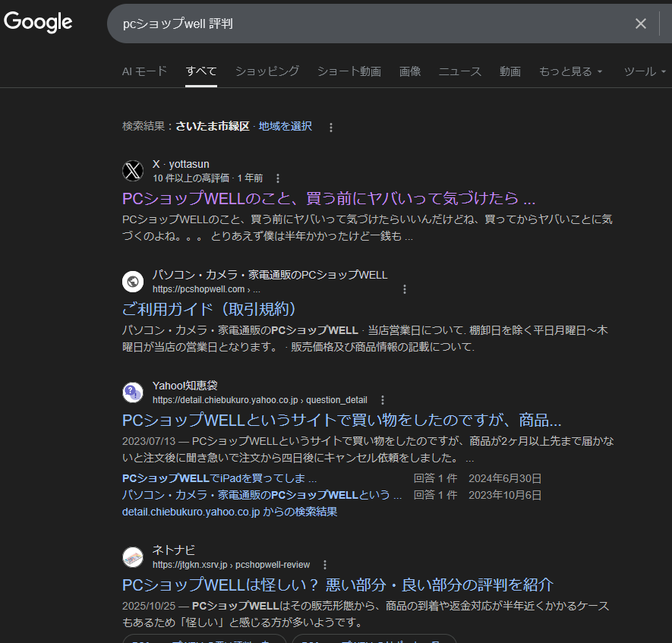The height and width of the screenshot is (643, 672).
Task: Click the X (Twitter) favicon on the yottasun result
Action: (x=133, y=171)
